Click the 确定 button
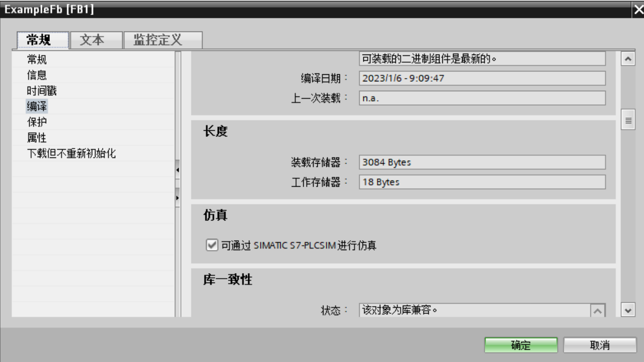The height and width of the screenshot is (362, 644). coord(521,346)
